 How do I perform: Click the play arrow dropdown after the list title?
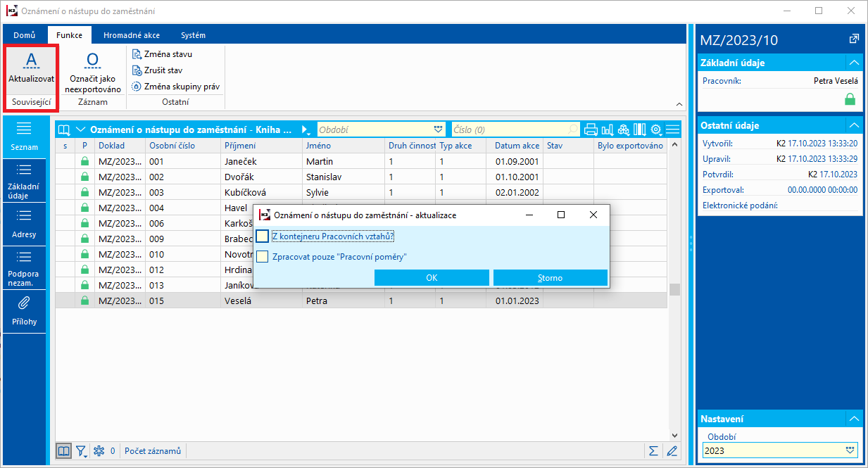coord(306,130)
